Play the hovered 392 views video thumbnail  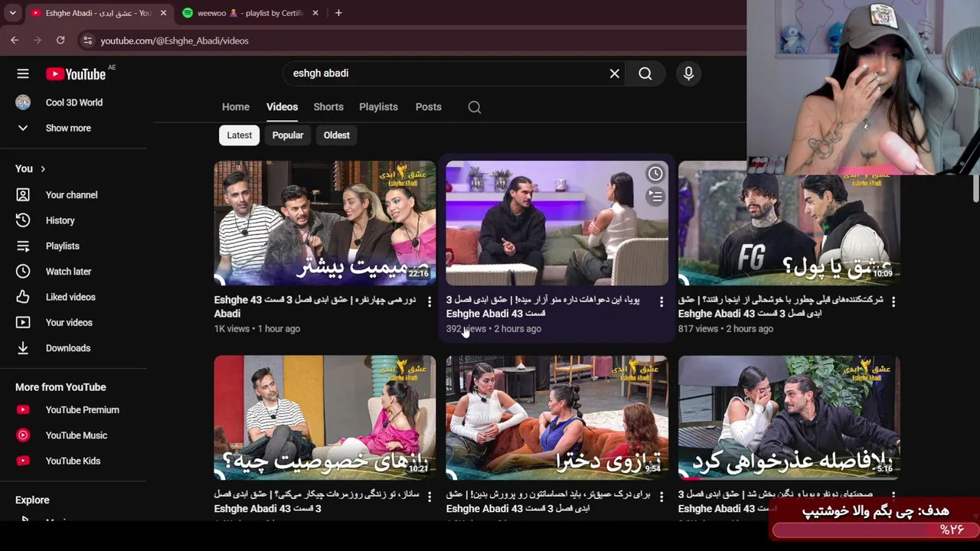pos(557,223)
